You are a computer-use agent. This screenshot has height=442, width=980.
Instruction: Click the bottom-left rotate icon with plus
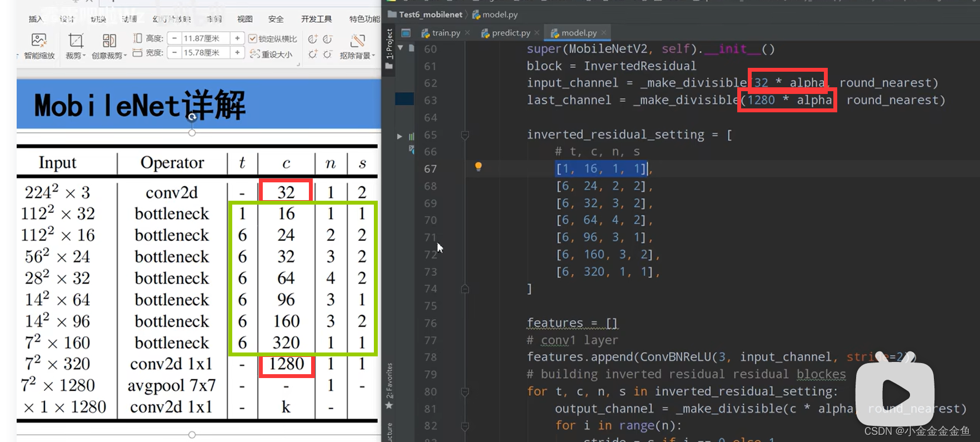click(313, 54)
